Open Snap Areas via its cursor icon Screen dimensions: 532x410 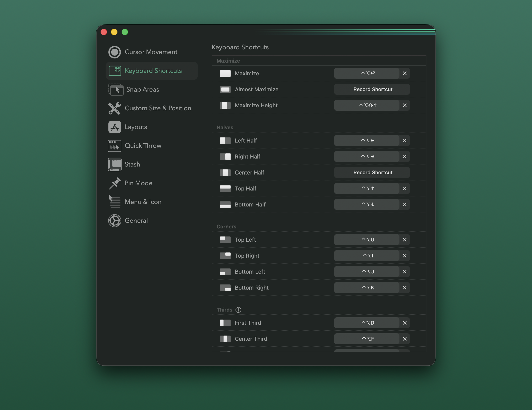(115, 90)
